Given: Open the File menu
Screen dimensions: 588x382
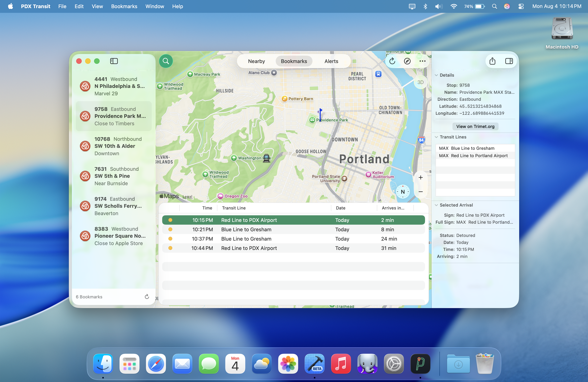Looking at the screenshot, I should coord(62,6).
